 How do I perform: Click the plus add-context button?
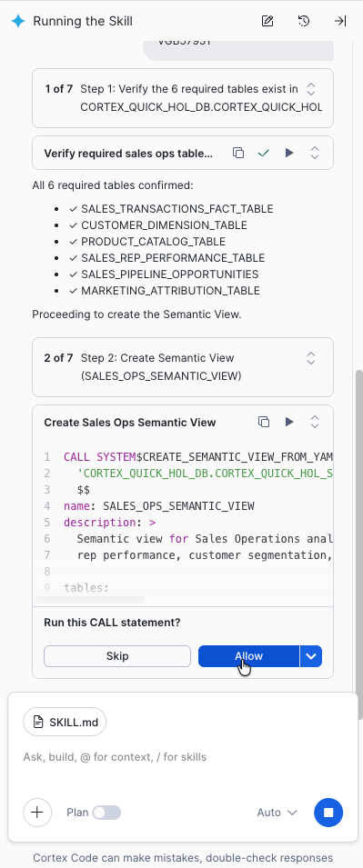pos(37,812)
